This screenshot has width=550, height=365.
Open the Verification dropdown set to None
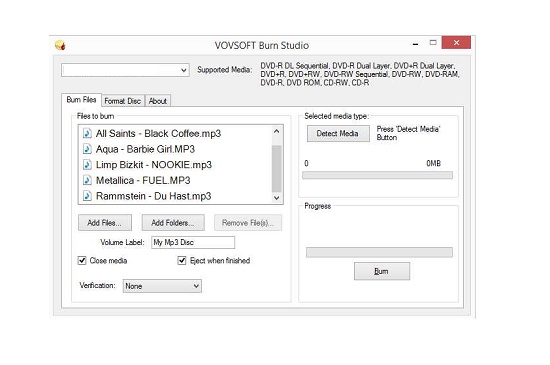162,286
